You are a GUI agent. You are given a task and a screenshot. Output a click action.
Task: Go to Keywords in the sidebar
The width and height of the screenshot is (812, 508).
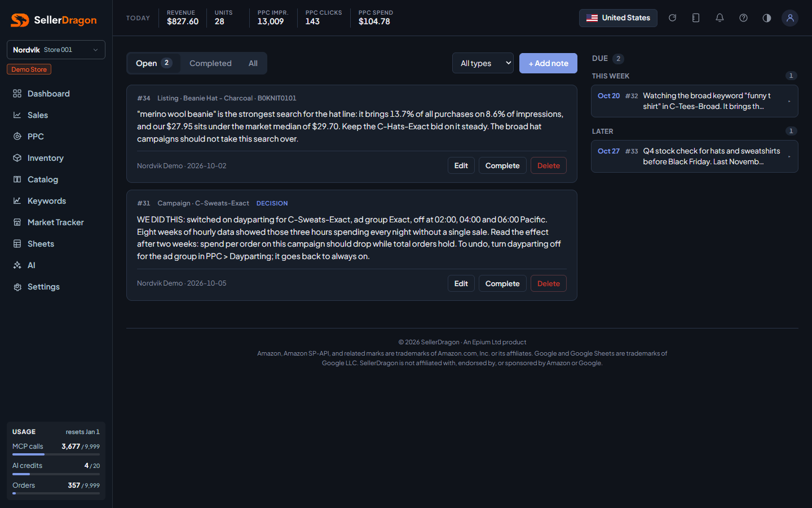(56, 201)
